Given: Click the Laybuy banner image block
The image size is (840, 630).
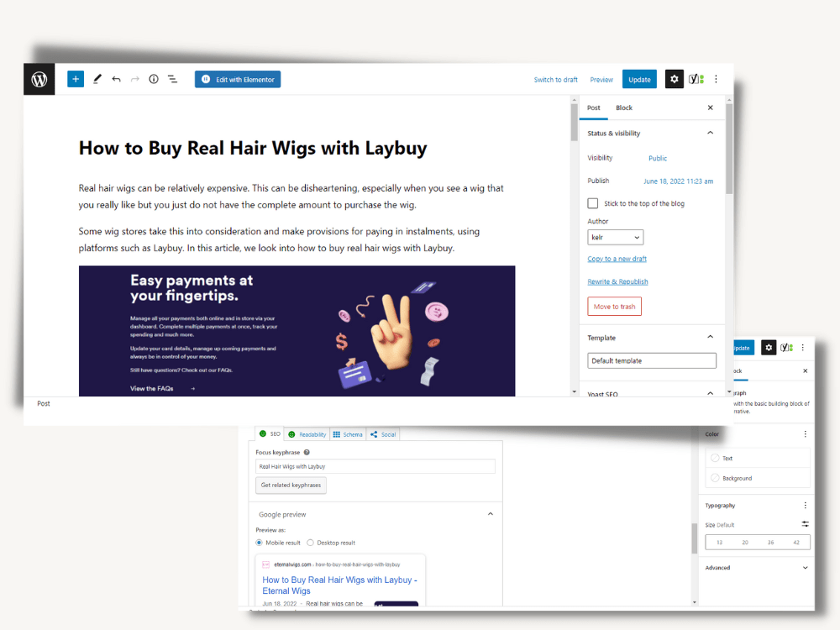Looking at the screenshot, I should pyautogui.click(x=297, y=331).
